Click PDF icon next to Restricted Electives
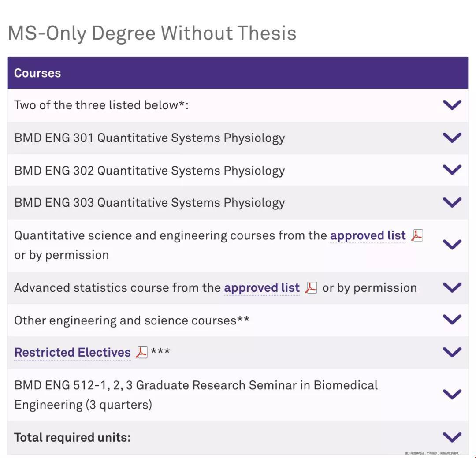Viewport: 476px width, 458px height. click(141, 352)
